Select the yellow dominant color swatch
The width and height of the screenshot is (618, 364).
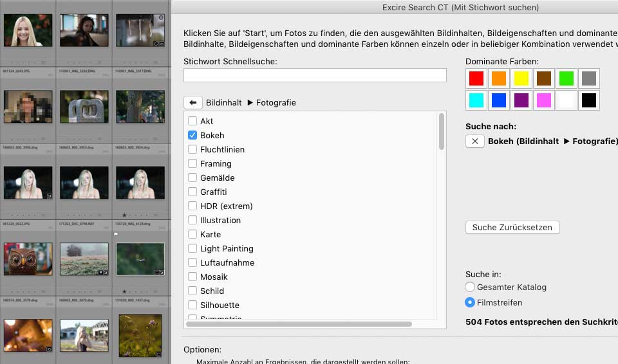tap(521, 78)
